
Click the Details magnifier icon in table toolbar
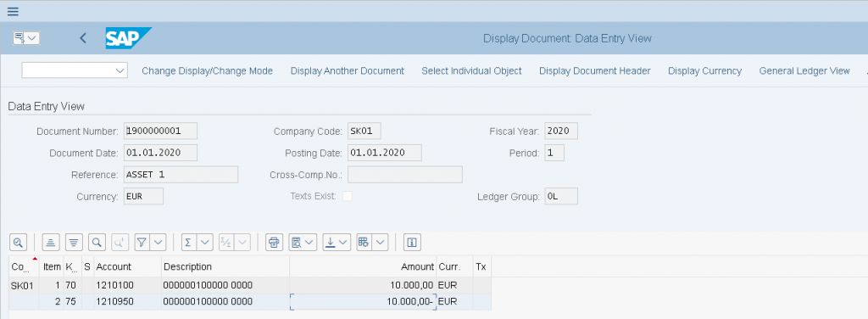point(19,242)
